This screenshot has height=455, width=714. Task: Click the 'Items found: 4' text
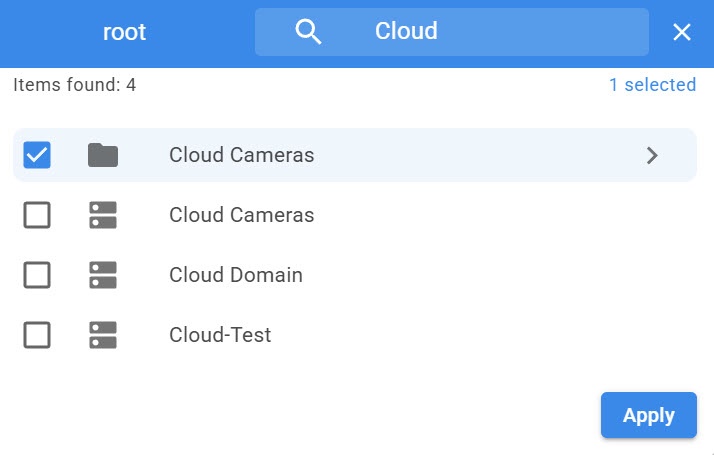(x=75, y=85)
